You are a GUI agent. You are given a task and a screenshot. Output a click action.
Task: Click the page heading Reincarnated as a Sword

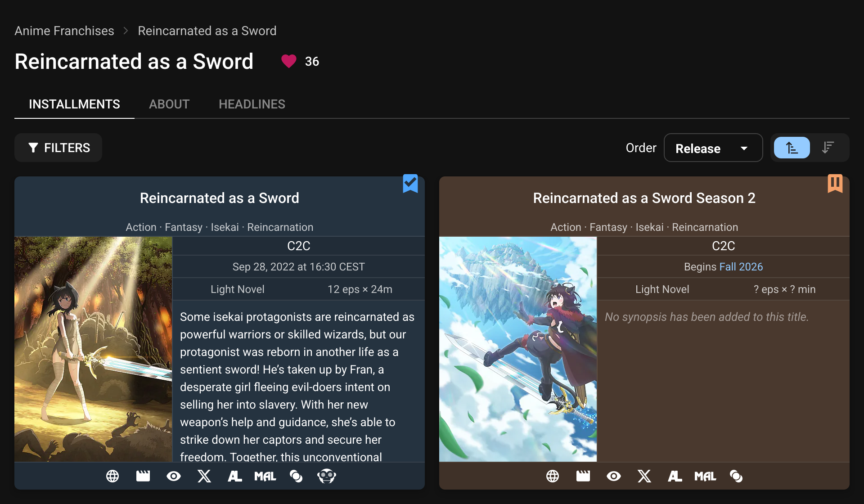[134, 61]
